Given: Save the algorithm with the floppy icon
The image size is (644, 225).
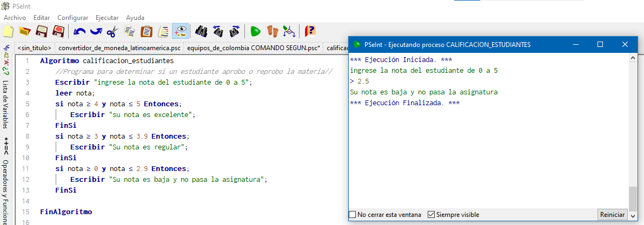Looking at the screenshot, I should (42, 31).
